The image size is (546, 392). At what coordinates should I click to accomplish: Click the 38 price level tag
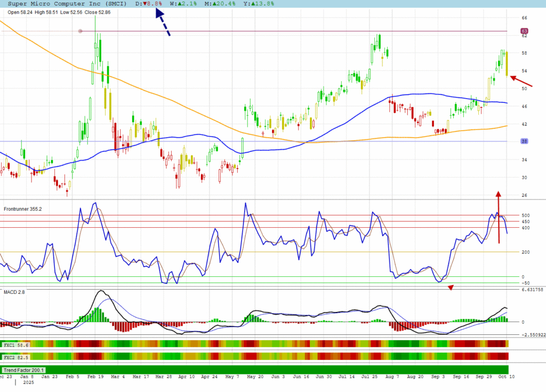click(524, 141)
